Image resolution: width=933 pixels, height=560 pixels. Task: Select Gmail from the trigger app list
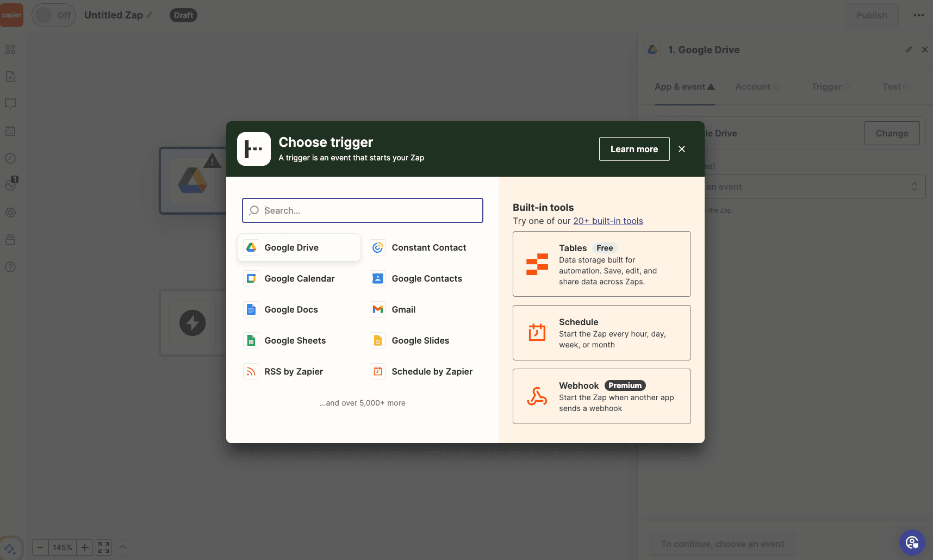point(404,309)
